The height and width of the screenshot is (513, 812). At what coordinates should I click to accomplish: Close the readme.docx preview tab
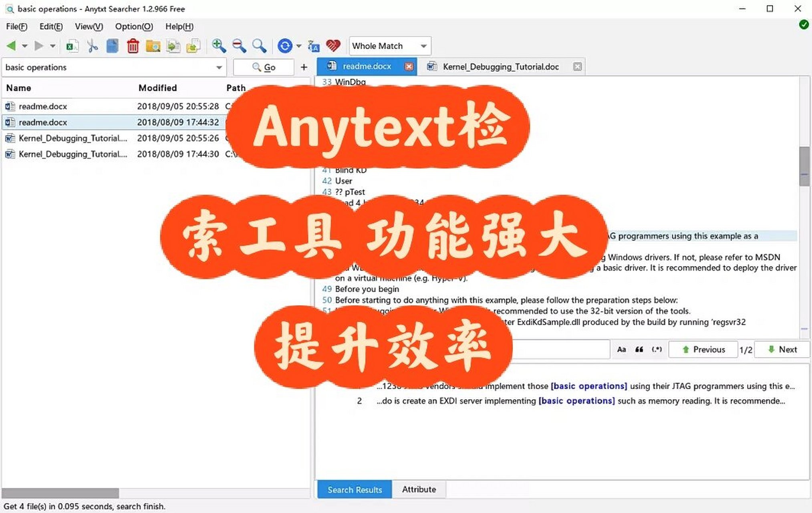click(x=409, y=67)
